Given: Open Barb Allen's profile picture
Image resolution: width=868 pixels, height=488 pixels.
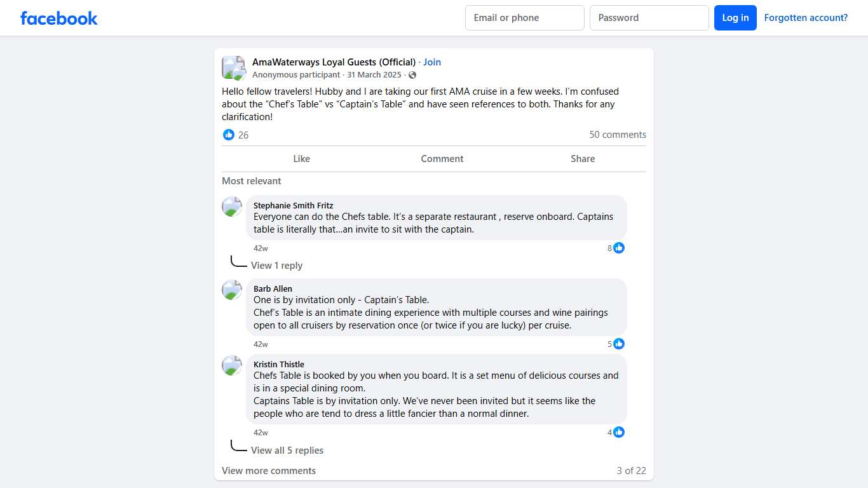Looking at the screenshot, I should [x=232, y=290].
